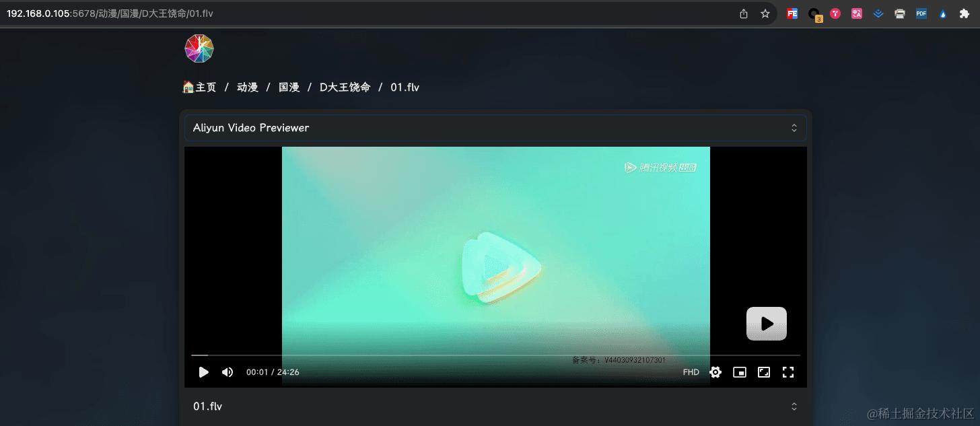The height and width of the screenshot is (426, 980).
Task: Expand the 01.flv file selector
Action: 495,406
